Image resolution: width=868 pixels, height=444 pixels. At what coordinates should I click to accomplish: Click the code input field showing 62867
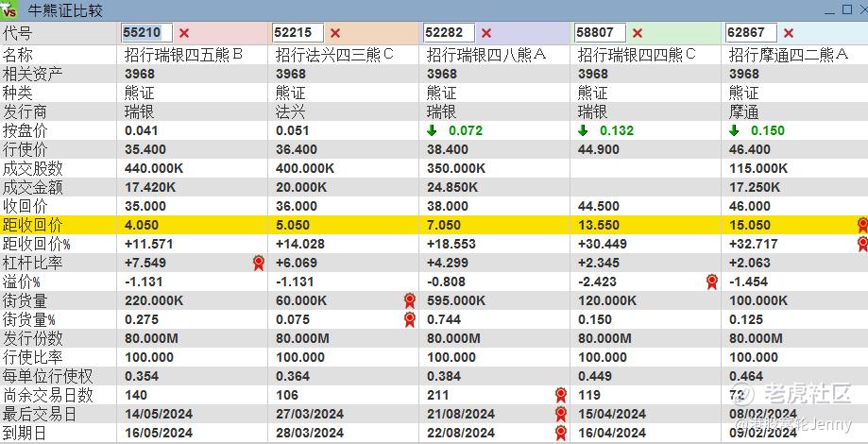click(x=751, y=33)
